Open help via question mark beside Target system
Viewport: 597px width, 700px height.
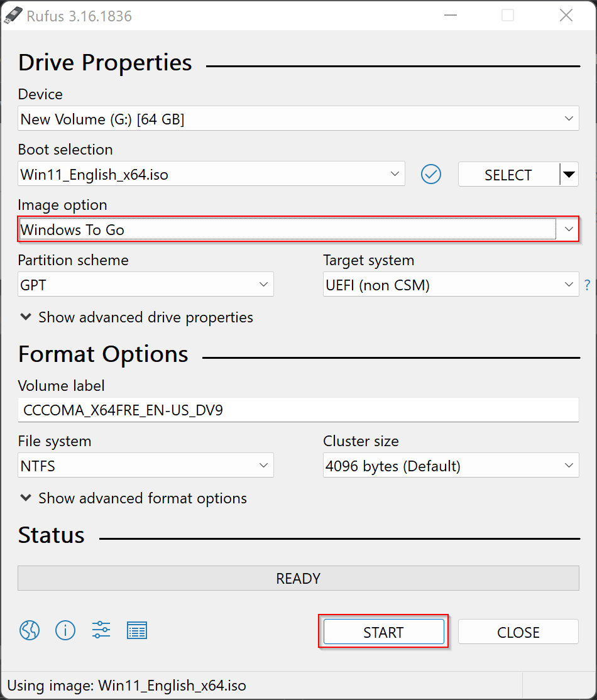pos(588,284)
